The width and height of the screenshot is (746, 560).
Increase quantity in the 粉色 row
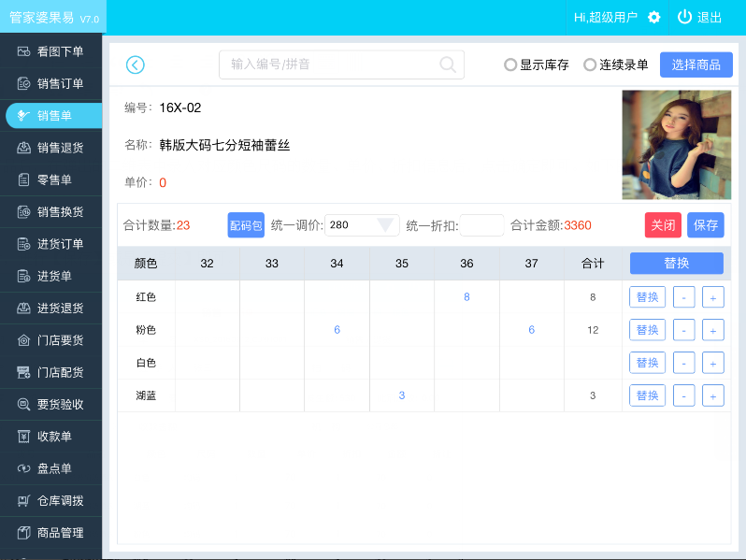point(713,330)
